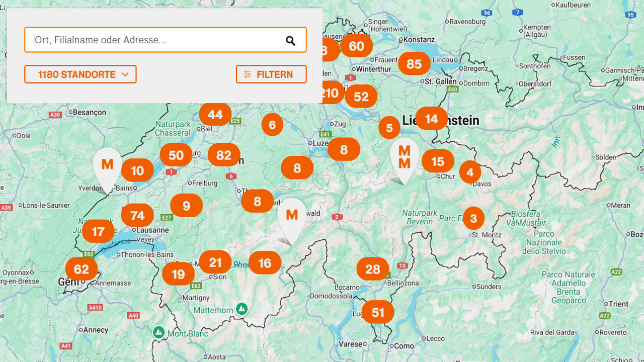Click the Locarno city label
Image resolution: width=644 pixels, height=362 pixels.
tap(347, 288)
